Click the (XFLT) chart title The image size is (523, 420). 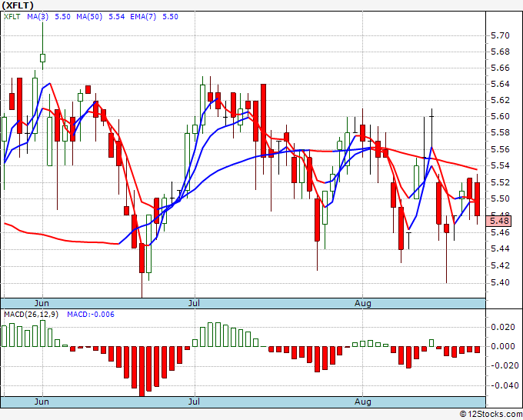tap(18, 5)
